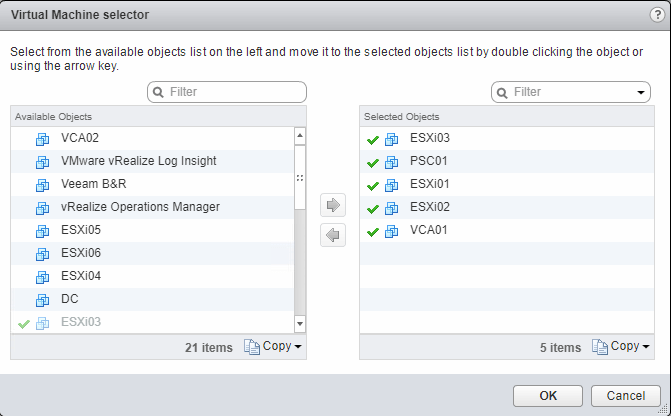671x416 pixels.
Task: Expand the Copy dropdown in the right list footer
Action: [x=645, y=347]
